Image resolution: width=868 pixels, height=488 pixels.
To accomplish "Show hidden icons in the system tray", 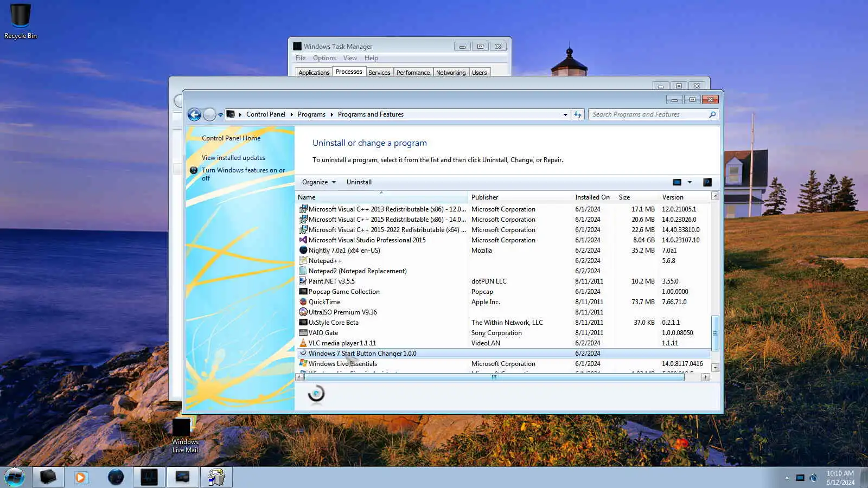I will point(787,478).
